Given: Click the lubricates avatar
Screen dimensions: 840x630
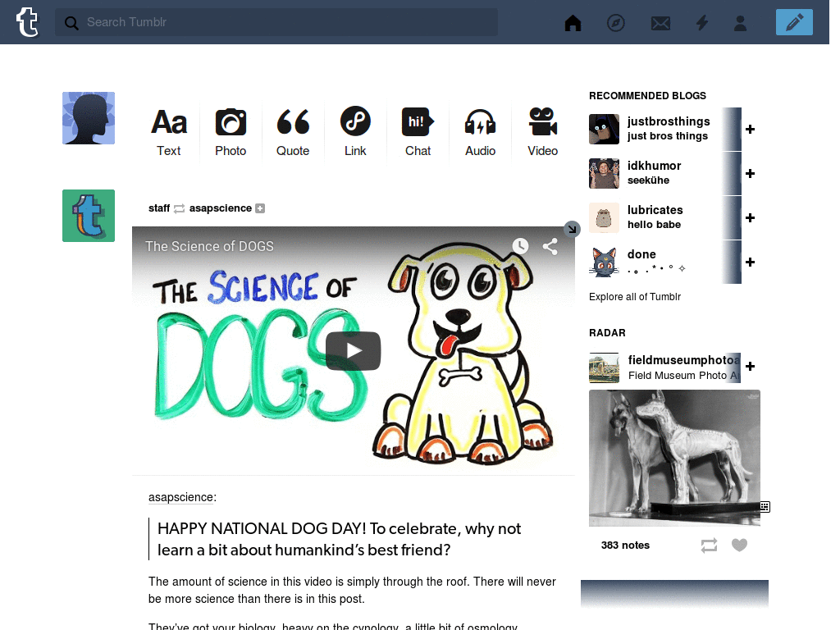Looking at the screenshot, I should 605,217.
